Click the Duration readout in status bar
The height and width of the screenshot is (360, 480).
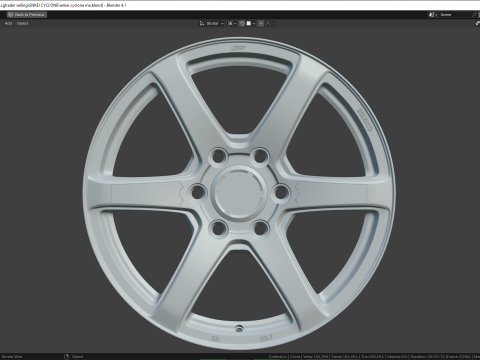click(x=441, y=357)
